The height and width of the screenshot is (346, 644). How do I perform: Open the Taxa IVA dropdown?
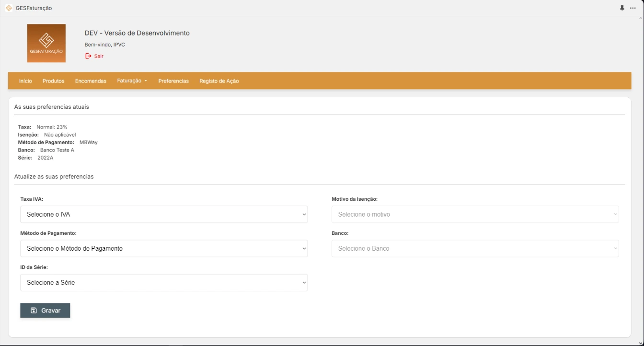click(x=164, y=214)
